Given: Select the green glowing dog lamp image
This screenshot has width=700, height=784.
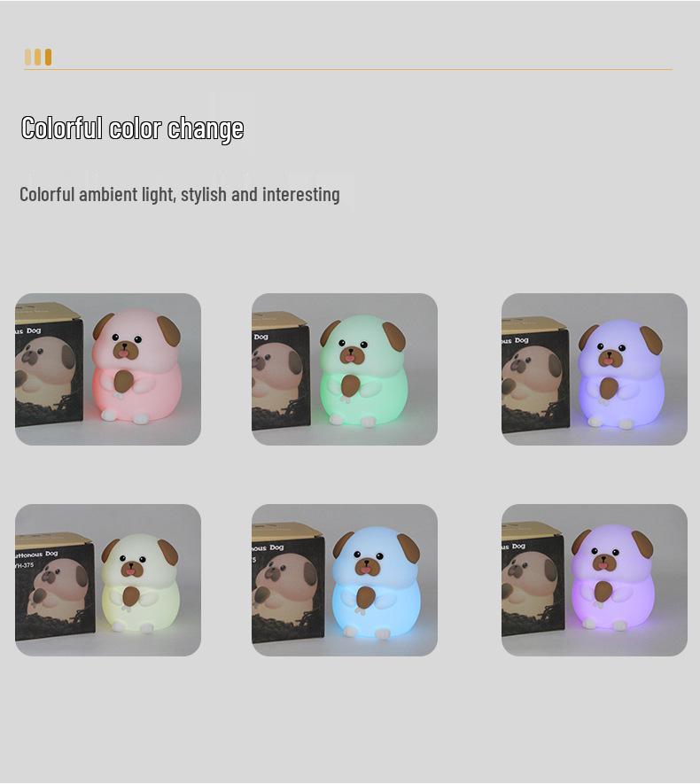Looking at the screenshot, I should [345, 369].
